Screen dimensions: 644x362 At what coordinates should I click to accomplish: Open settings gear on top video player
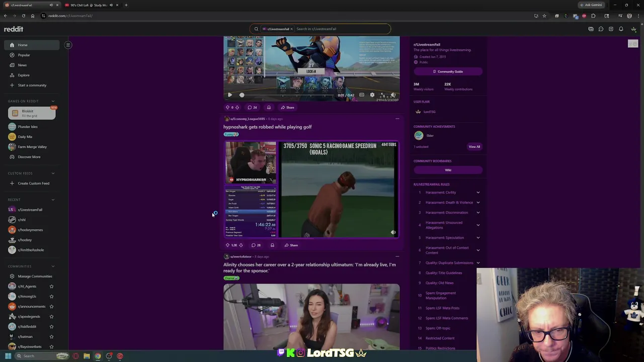[x=372, y=95]
